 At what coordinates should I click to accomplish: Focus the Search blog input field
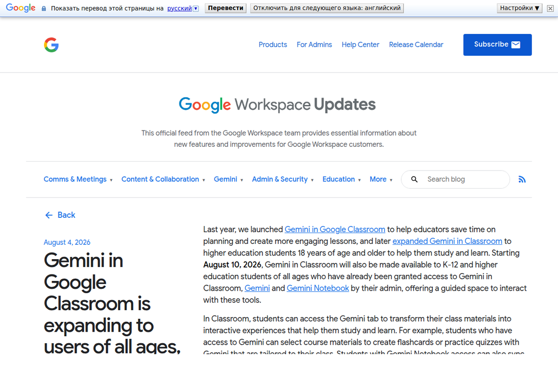(x=455, y=179)
